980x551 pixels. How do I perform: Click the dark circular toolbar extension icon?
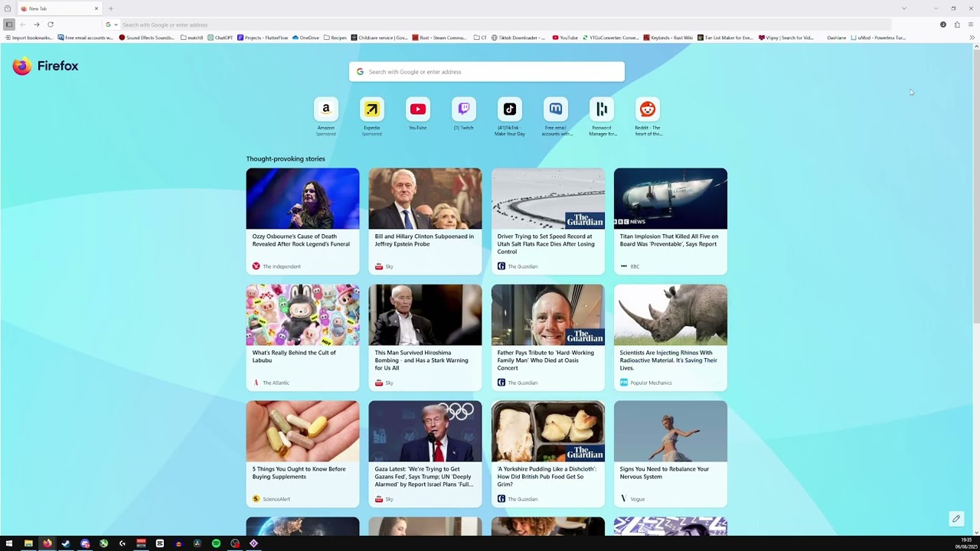tap(943, 24)
